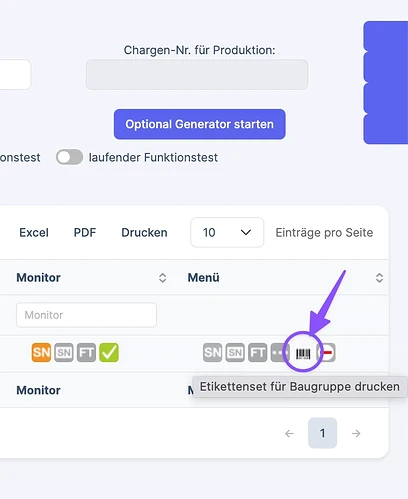Screen dimensions: 408x499
Task: Click red minus delete icon in Menü column
Action: pyautogui.click(x=327, y=352)
